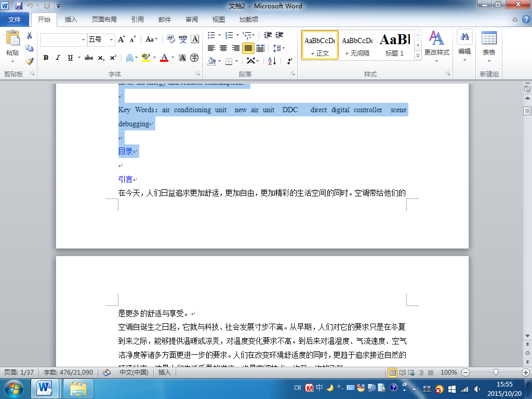Click the Cut scissors icon
Image resolution: width=532 pixels, height=399 pixels.
[30, 35]
